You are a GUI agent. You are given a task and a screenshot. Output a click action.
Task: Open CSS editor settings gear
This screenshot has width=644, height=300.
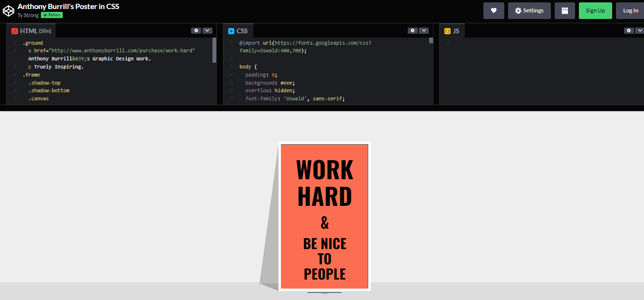click(413, 30)
